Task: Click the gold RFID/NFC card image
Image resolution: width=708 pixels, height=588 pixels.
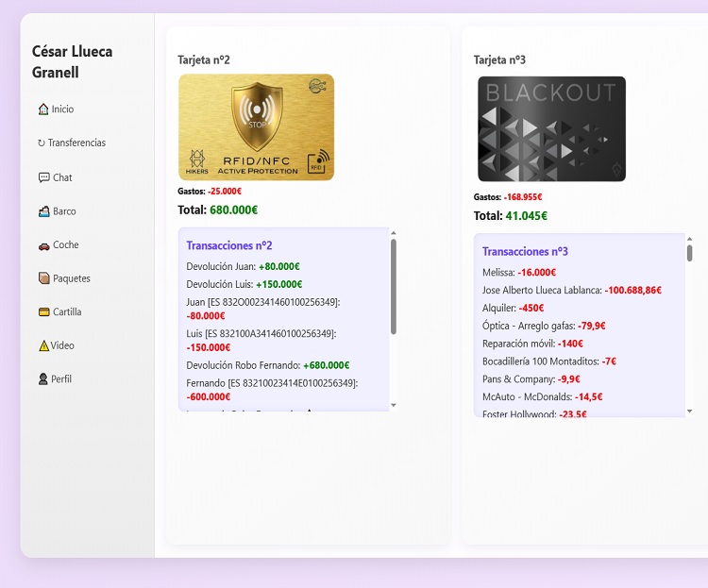Action: [256, 126]
